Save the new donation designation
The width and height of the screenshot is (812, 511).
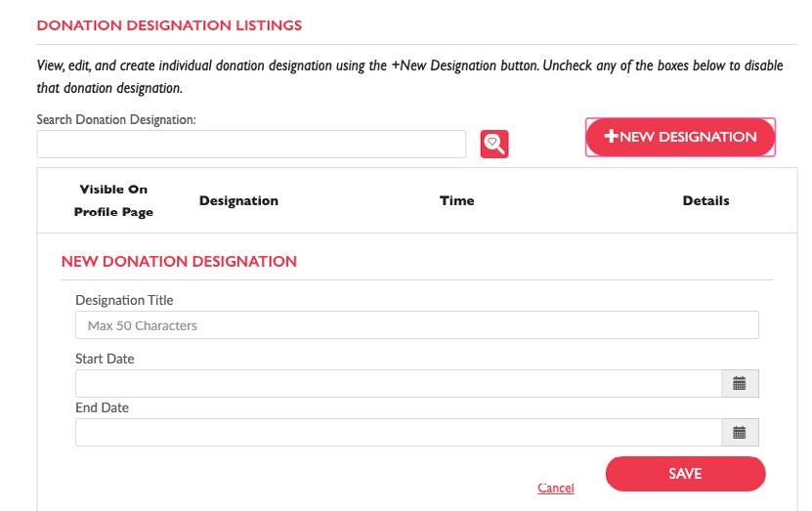(x=685, y=474)
